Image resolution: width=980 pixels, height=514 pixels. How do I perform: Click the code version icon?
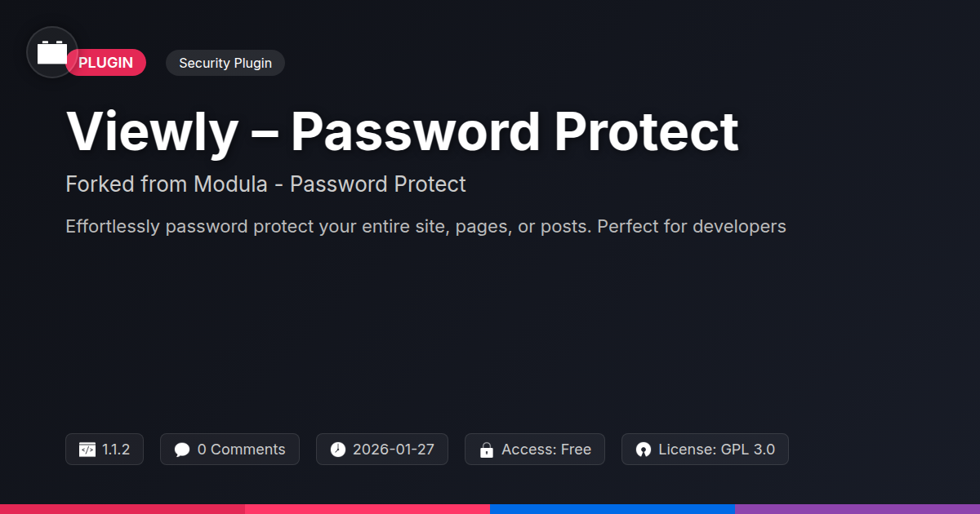[87, 450]
